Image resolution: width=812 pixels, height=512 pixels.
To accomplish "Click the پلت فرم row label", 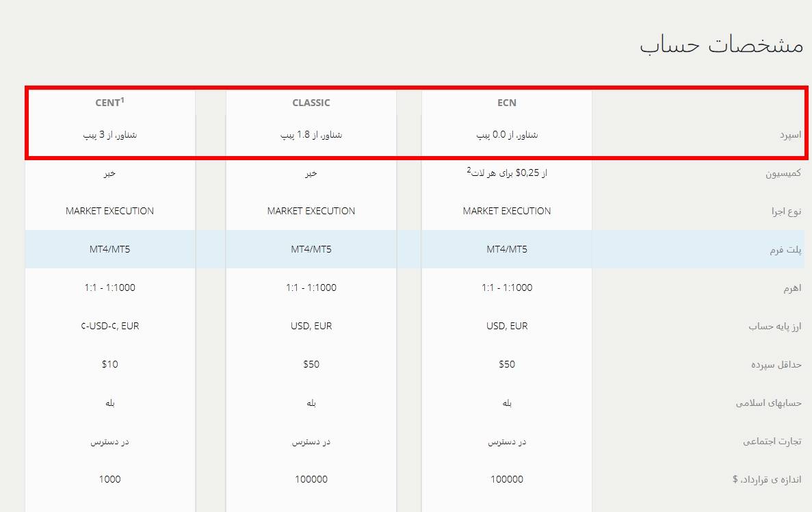I will click(785, 250).
